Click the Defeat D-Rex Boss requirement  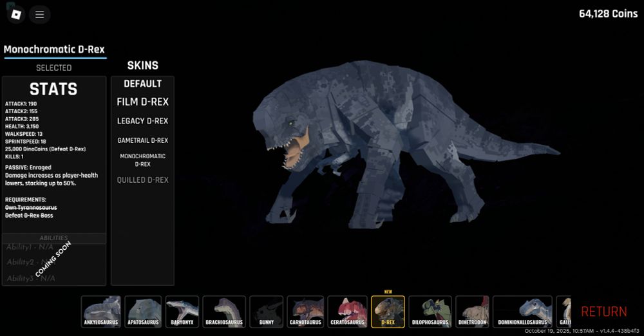pyautogui.click(x=29, y=215)
